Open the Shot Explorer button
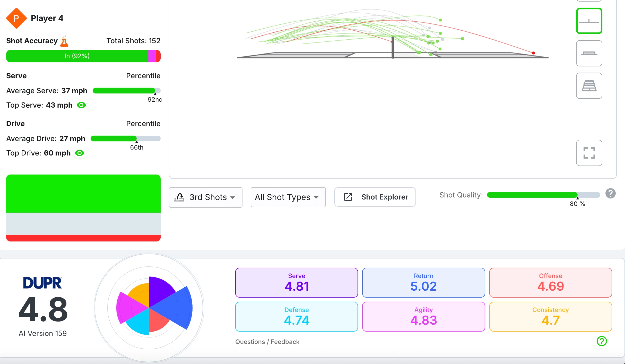This screenshot has height=364, width=625. pyautogui.click(x=375, y=197)
